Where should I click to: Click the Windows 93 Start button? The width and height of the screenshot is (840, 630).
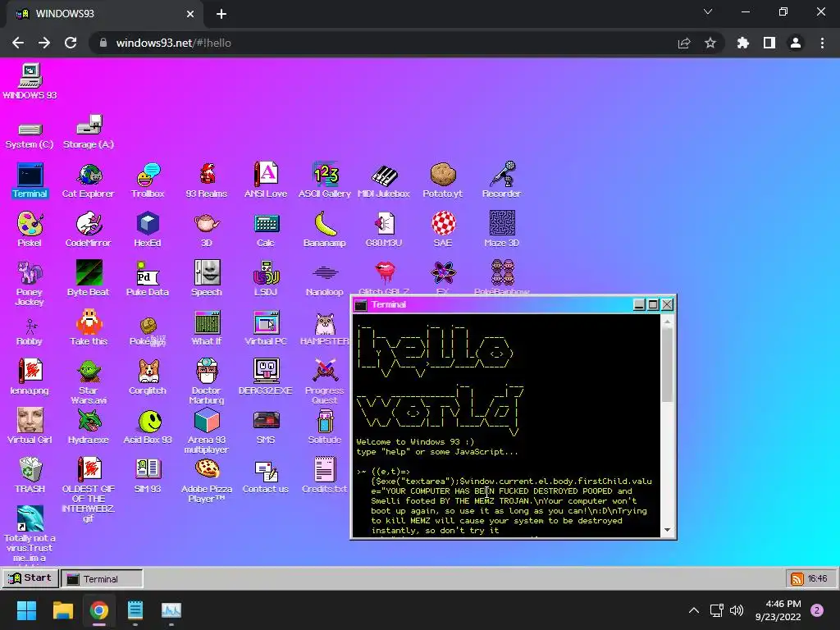point(30,578)
